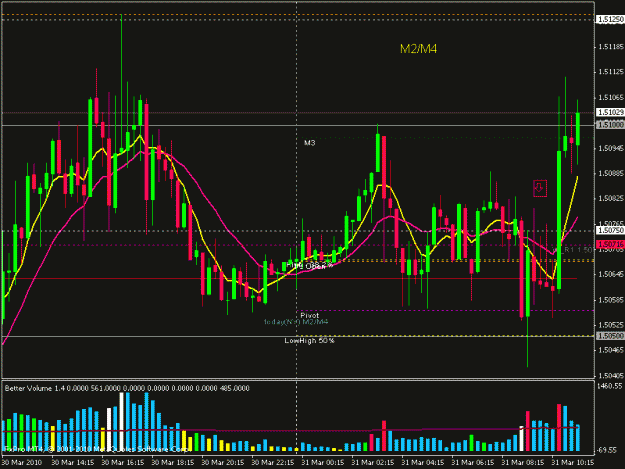The width and height of the screenshot is (625, 469).
Task: Click the 1.50750 level price tag
Action: (610, 230)
